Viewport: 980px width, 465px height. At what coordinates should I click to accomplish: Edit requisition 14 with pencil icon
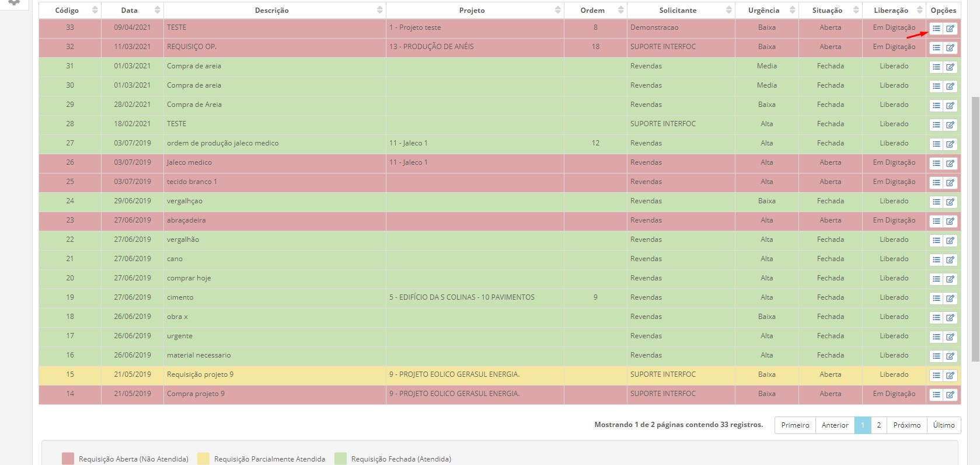[x=950, y=395]
